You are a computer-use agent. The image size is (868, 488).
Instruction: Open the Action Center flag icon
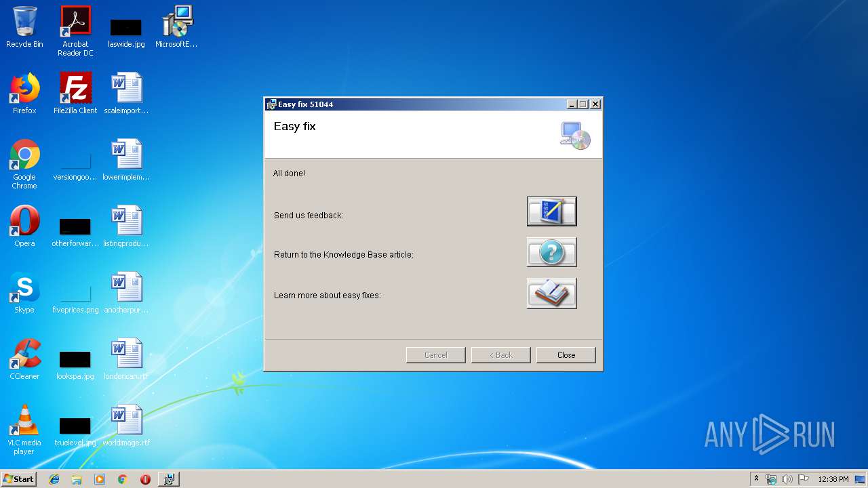tap(804, 479)
